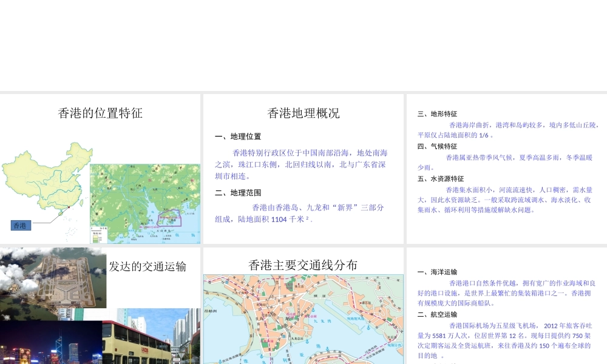607x364 pixels.
Task: Select the heading 二、地理范围
Action: click(238, 193)
